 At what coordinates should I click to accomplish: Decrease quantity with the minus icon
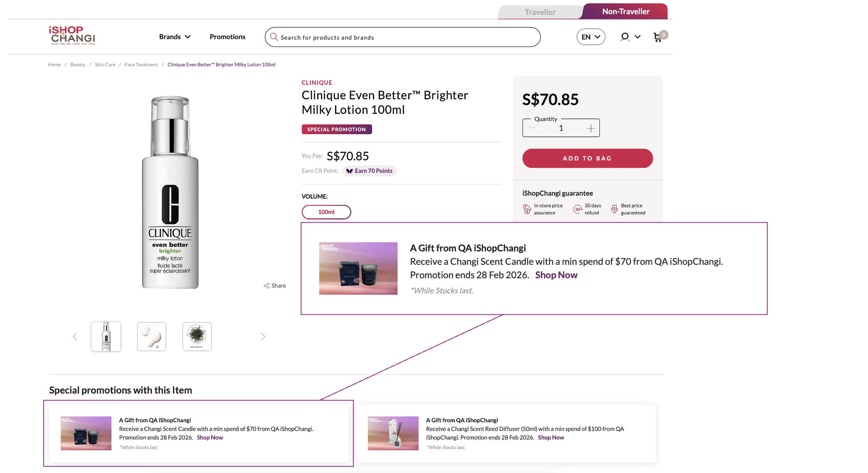[532, 128]
